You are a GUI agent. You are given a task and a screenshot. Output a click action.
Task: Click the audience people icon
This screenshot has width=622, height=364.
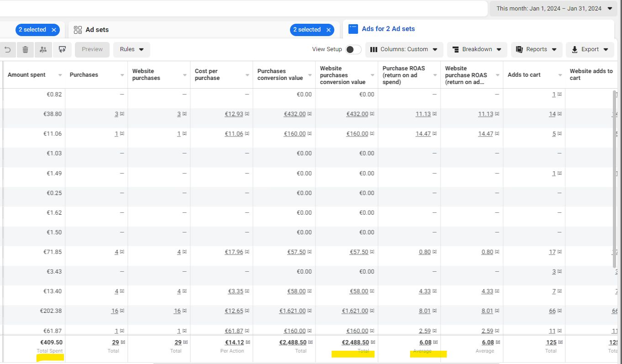click(43, 50)
